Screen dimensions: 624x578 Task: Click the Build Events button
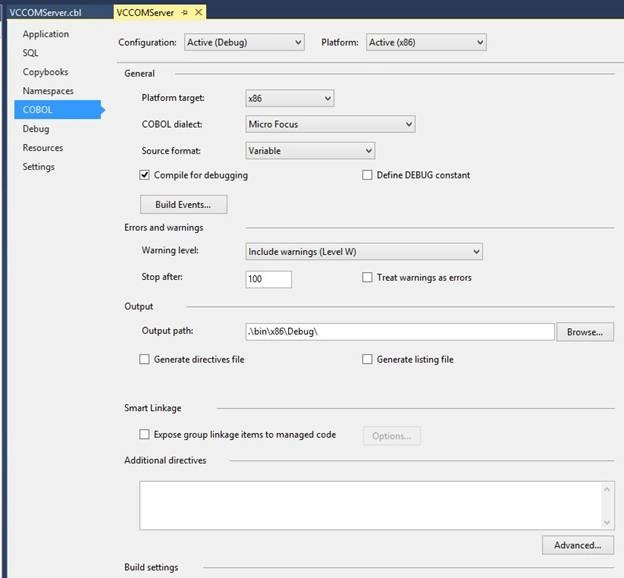pos(183,204)
